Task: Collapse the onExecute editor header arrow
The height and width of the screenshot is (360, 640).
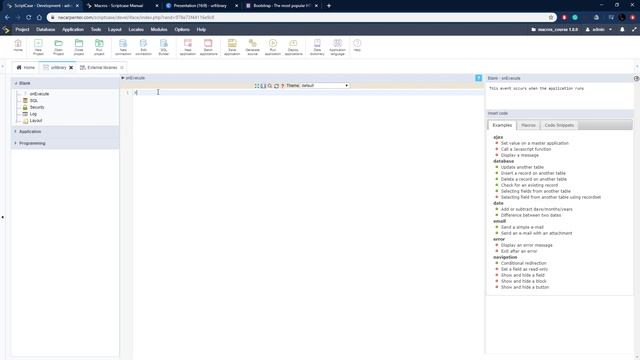Action: click(122, 78)
